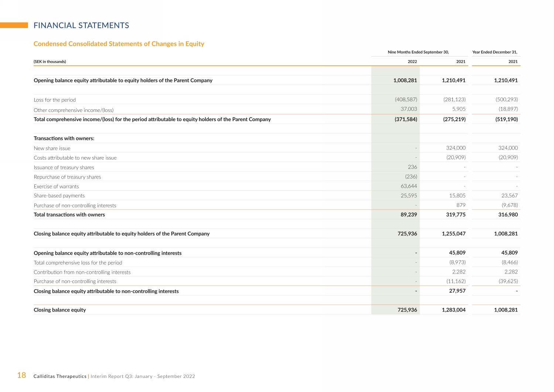This screenshot has height=392, width=554.
Task: Click total transactions value 89,239
Action: (409, 215)
